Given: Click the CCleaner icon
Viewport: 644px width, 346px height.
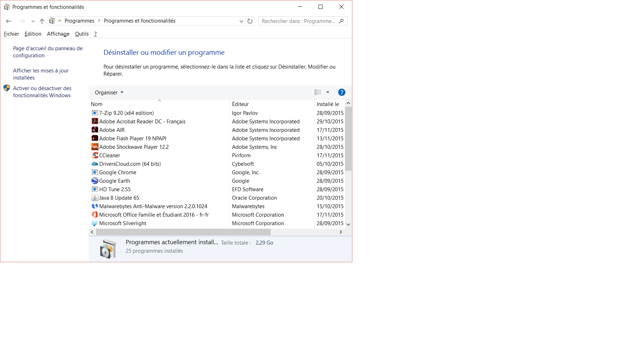Looking at the screenshot, I should point(95,155).
